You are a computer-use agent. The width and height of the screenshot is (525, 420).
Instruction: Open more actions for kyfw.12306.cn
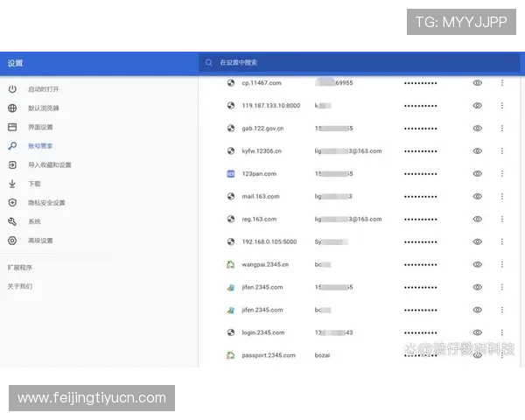coord(502,151)
